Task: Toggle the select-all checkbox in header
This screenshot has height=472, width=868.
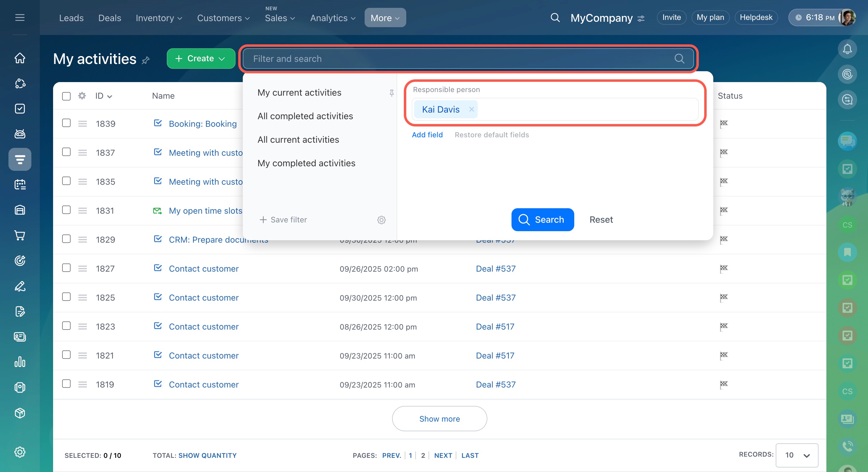Action: [66, 96]
